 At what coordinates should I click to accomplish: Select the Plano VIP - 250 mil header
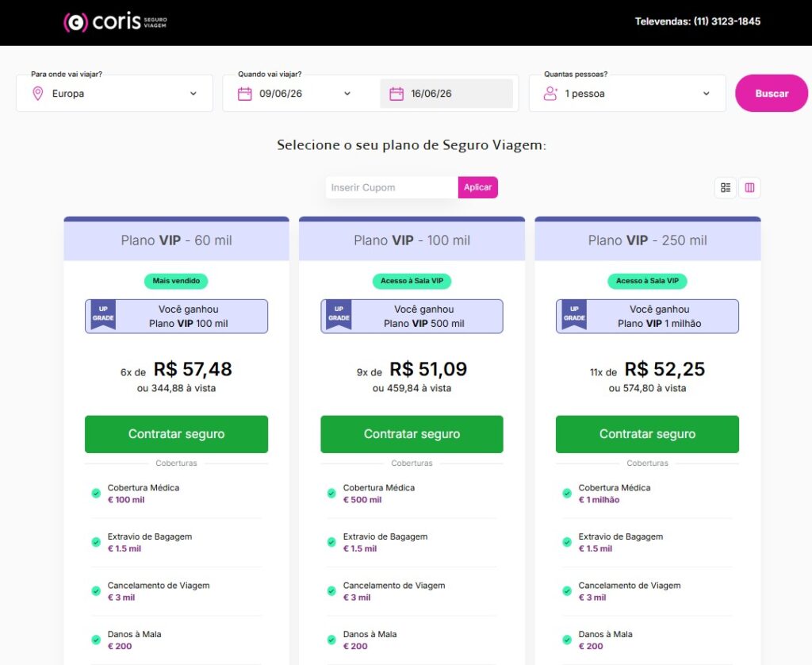point(647,240)
